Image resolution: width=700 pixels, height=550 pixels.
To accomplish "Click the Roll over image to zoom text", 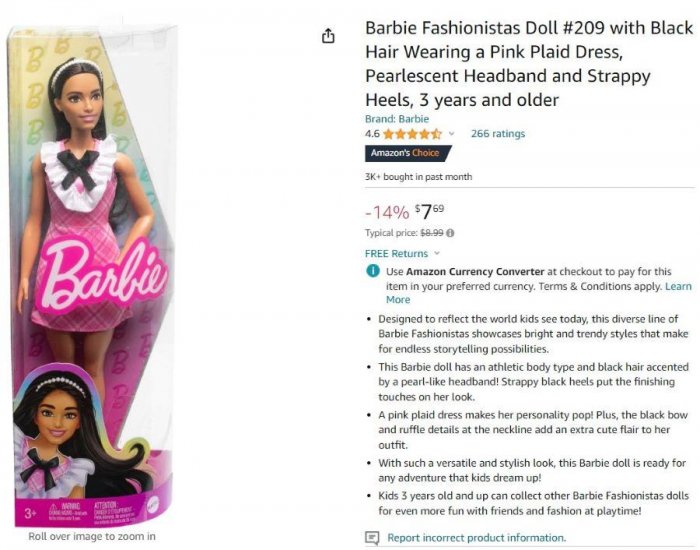I will (x=92, y=537).
